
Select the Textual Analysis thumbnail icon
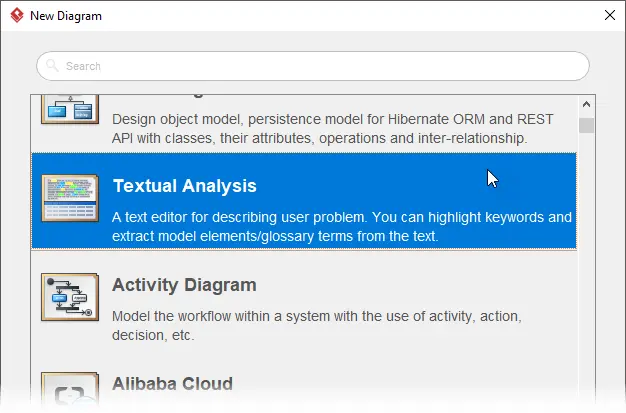click(x=70, y=198)
